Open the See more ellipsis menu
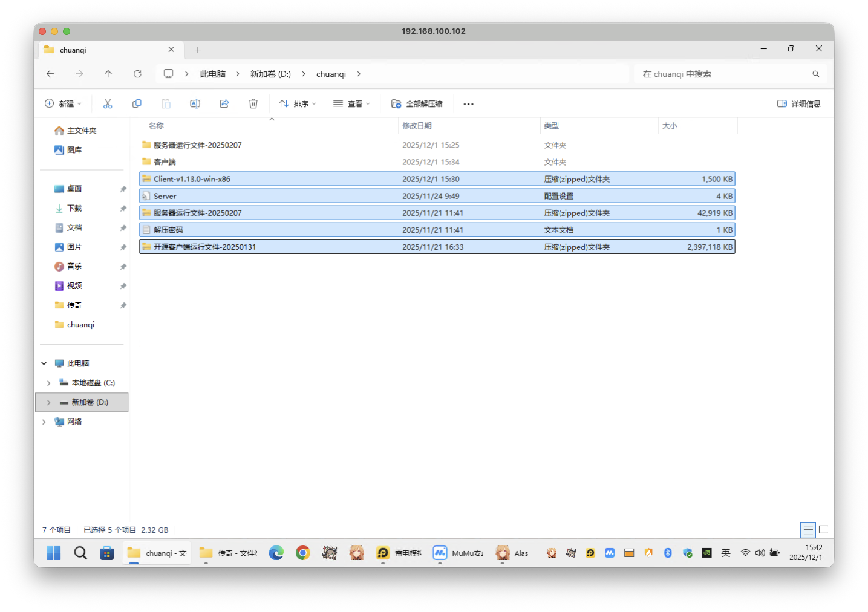The height and width of the screenshot is (612, 868). coord(468,104)
